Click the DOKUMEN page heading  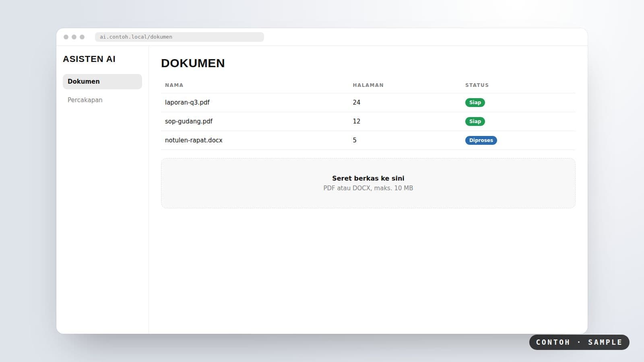193,63
